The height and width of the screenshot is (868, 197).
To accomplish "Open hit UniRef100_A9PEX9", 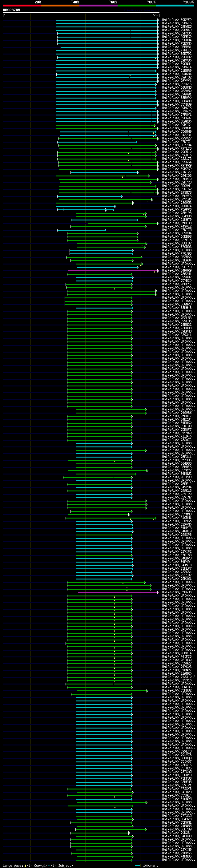I will tap(177, 37).
